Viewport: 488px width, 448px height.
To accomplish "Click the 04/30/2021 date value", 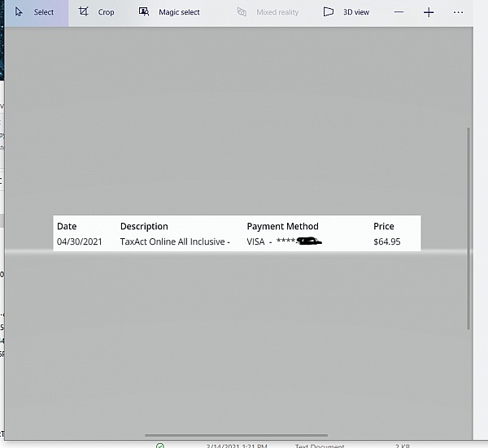I will click(x=80, y=241).
